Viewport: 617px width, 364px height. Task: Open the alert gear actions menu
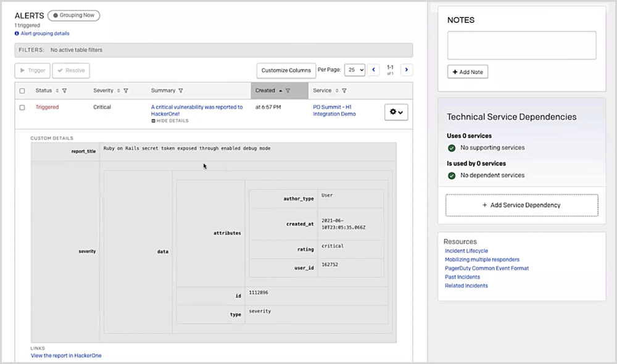395,112
